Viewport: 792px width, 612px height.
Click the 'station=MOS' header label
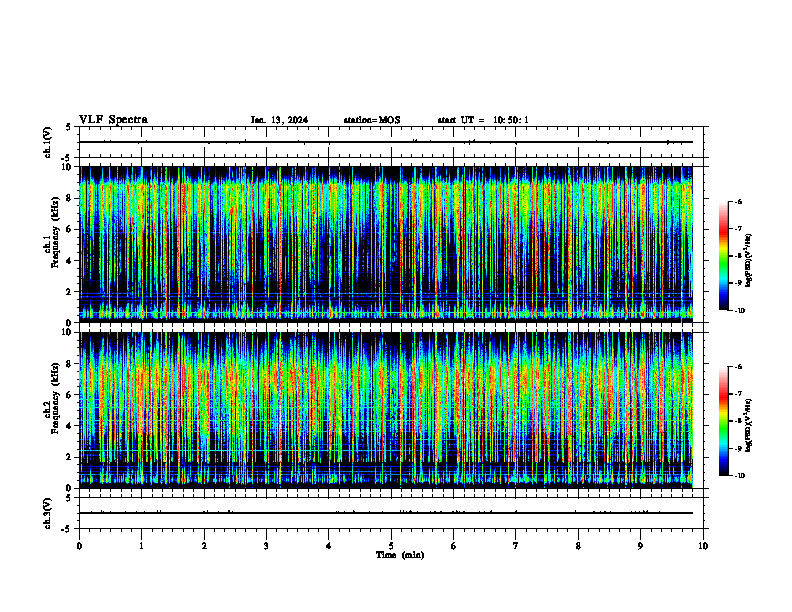(372, 120)
